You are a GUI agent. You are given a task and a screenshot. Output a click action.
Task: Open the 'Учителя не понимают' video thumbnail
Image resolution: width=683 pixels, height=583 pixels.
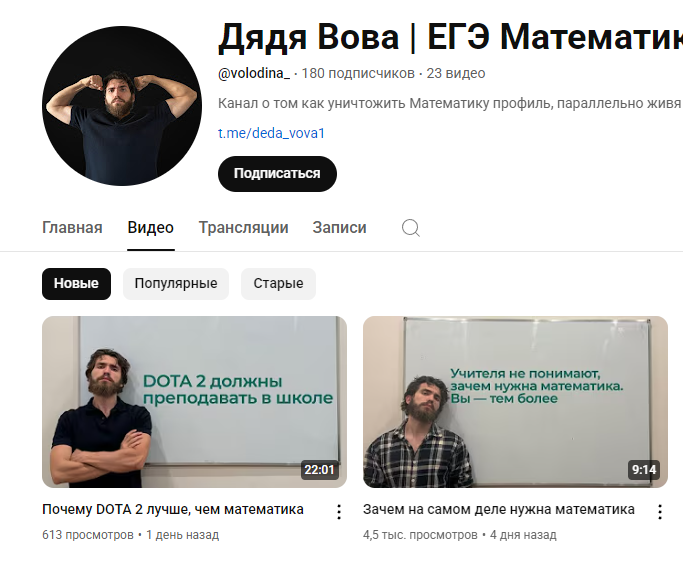click(515, 402)
